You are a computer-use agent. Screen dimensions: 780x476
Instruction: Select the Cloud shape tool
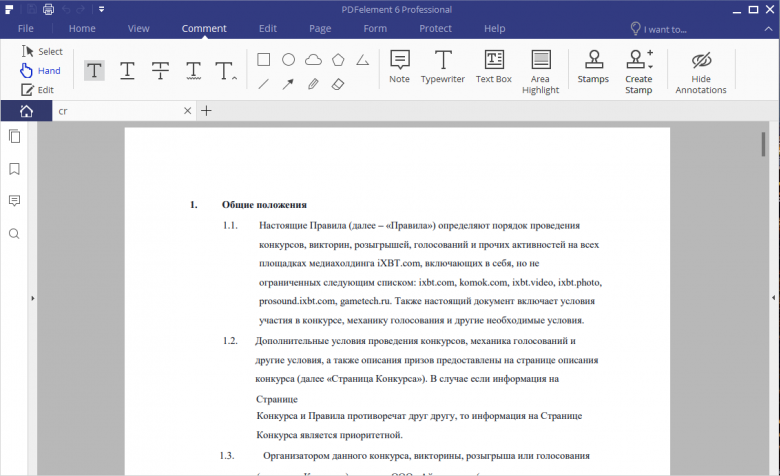point(313,59)
